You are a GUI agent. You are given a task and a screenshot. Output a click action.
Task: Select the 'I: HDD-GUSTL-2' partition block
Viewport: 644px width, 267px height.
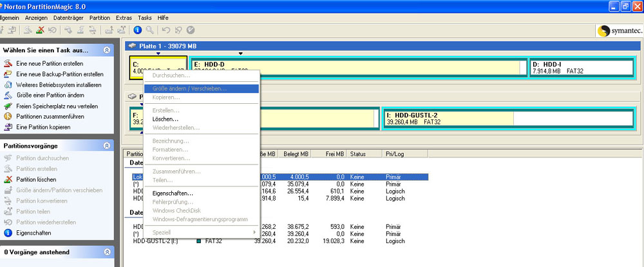click(x=508, y=118)
